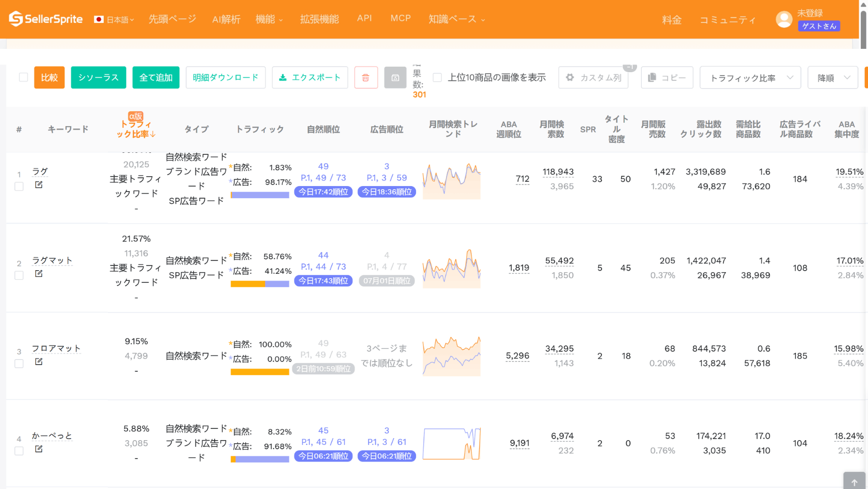
Task: Check the row checkbox for かーぺっと
Action: 19,451
